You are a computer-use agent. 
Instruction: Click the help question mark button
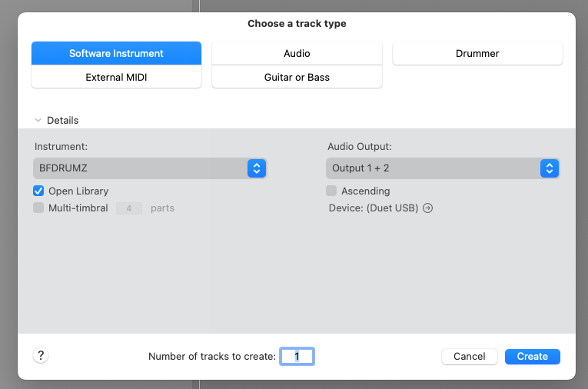click(42, 355)
